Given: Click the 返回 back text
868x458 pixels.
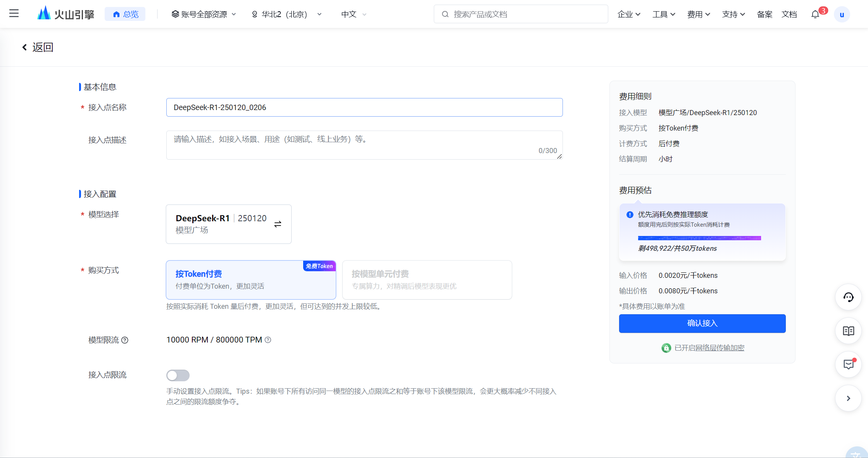Looking at the screenshot, I should click(x=43, y=47).
